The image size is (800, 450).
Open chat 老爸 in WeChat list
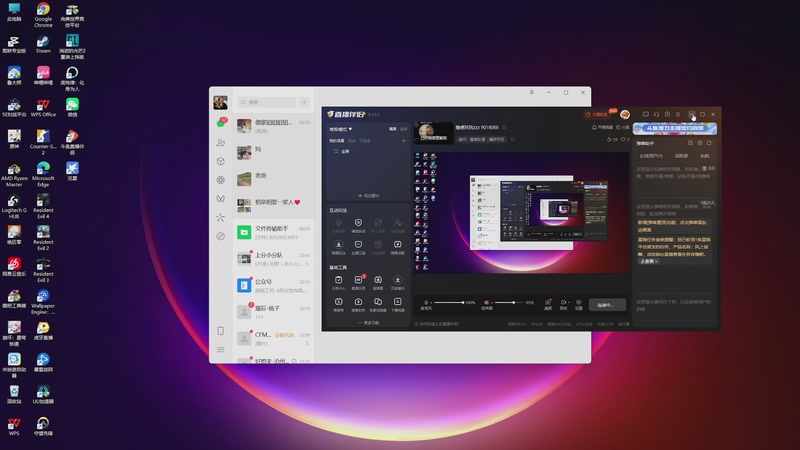pos(273,179)
